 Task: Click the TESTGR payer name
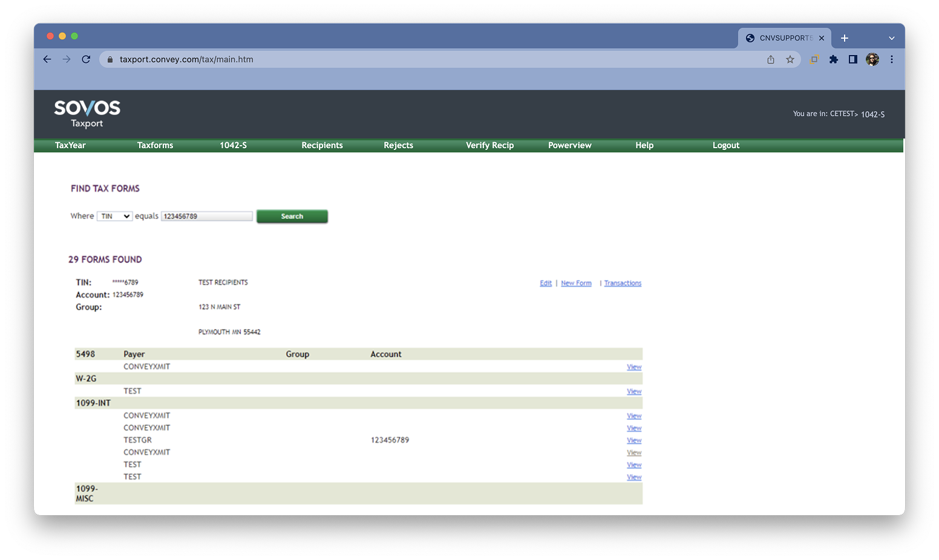137,440
